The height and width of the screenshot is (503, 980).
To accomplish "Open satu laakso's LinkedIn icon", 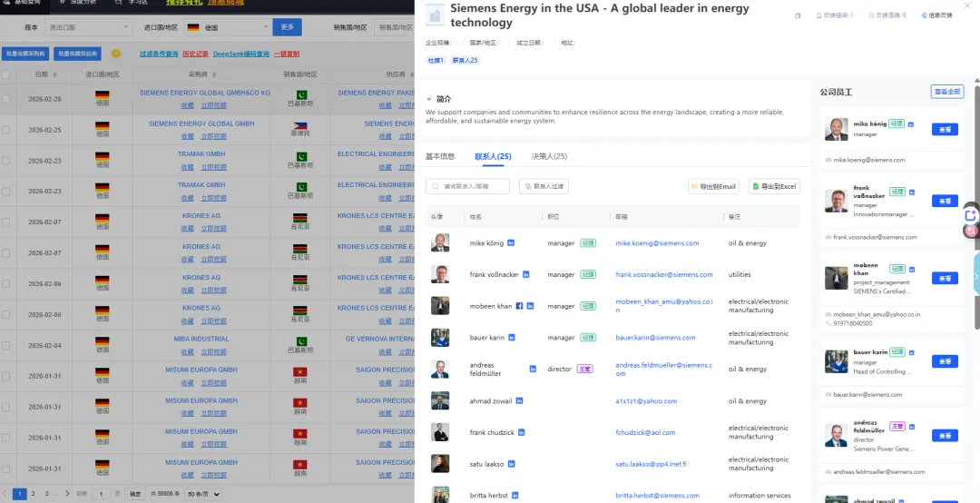I will (x=511, y=464).
